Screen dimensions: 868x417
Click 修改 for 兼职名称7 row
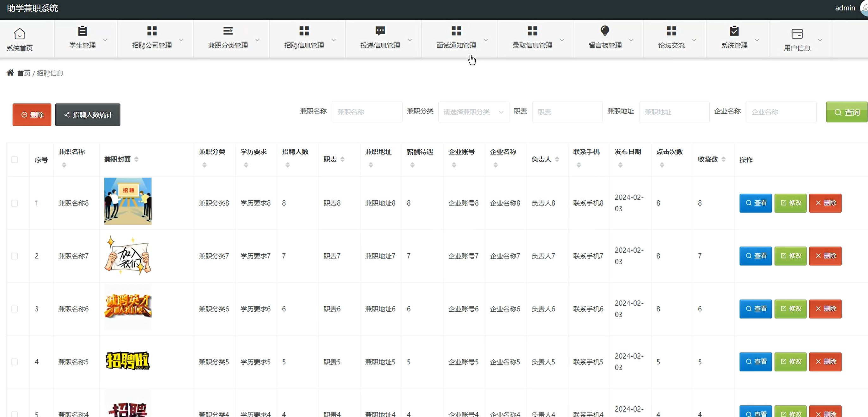click(790, 256)
